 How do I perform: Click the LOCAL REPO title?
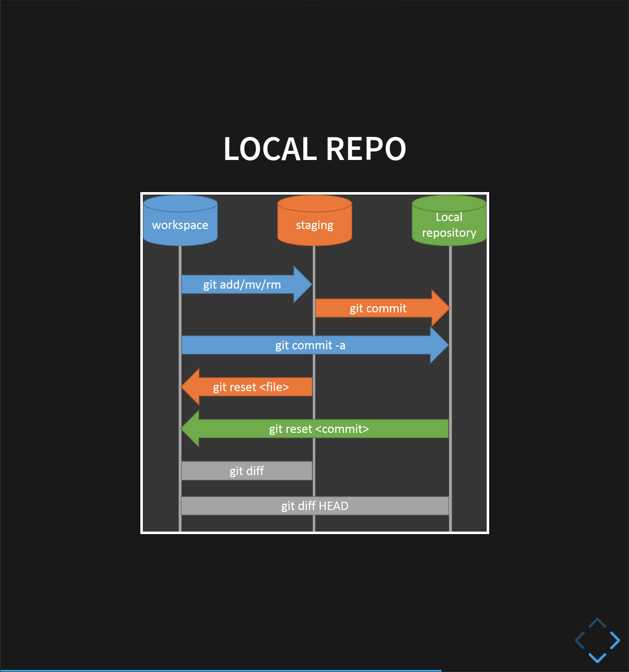coord(314,149)
